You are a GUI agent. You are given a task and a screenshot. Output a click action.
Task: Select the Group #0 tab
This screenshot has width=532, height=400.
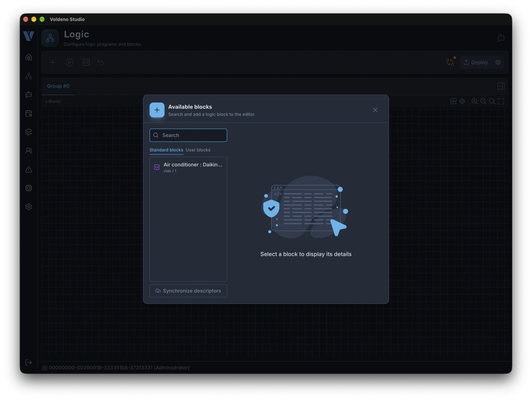pyautogui.click(x=58, y=86)
